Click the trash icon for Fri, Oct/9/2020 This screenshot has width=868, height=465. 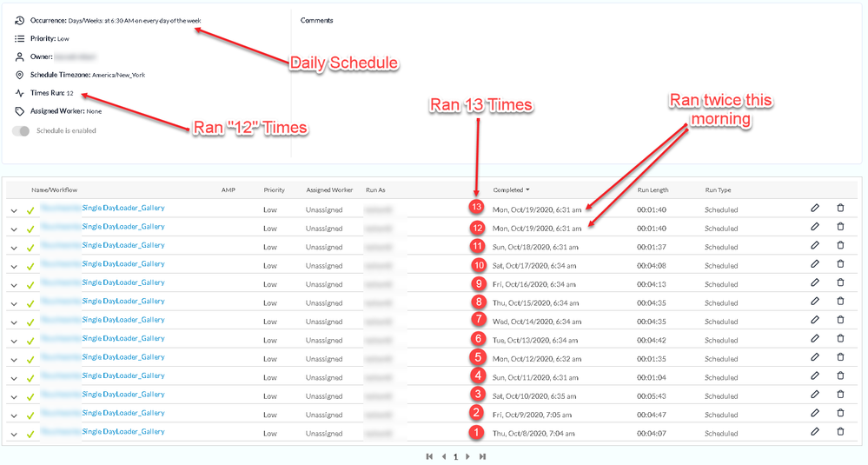(840, 413)
